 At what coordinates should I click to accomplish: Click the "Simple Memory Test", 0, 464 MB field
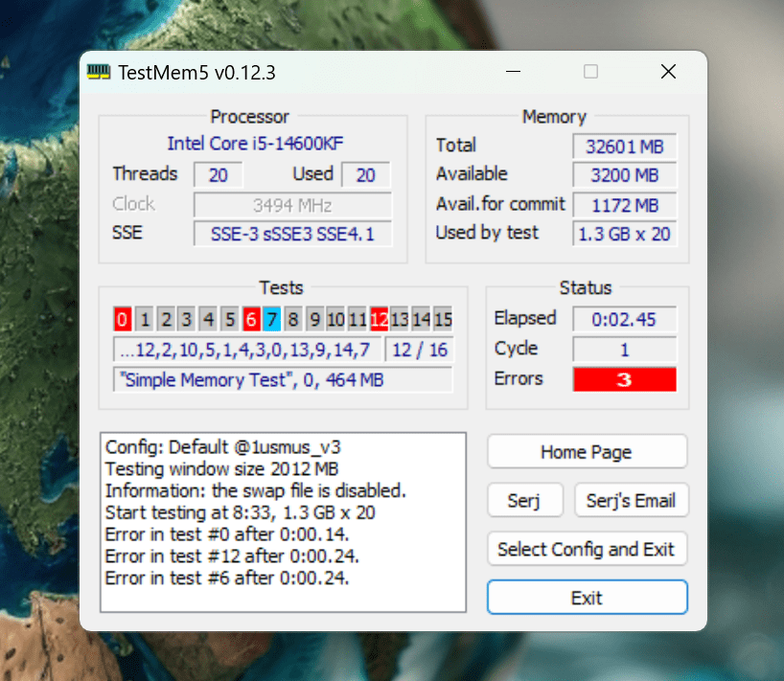pos(283,379)
